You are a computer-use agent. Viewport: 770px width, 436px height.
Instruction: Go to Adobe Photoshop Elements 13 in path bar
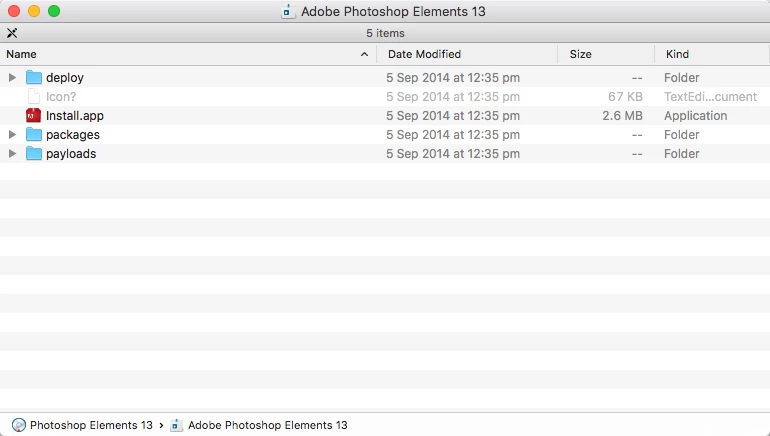[x=268, y=425]
